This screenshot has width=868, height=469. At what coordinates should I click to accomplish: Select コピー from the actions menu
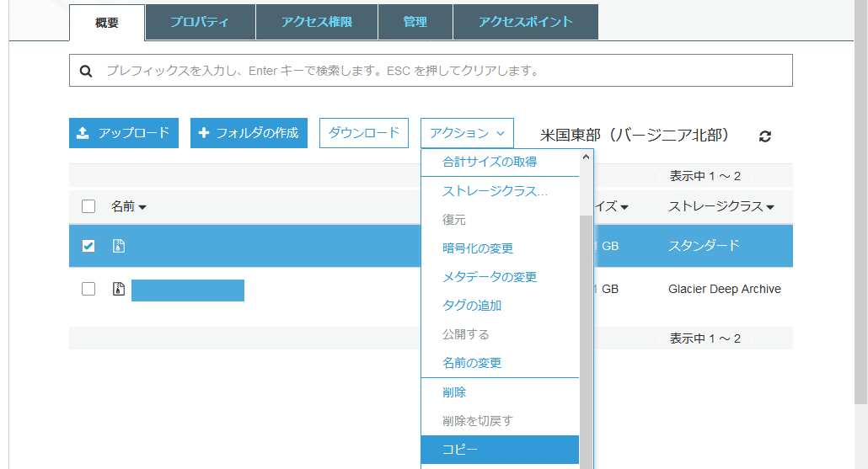tap(500, 450)
